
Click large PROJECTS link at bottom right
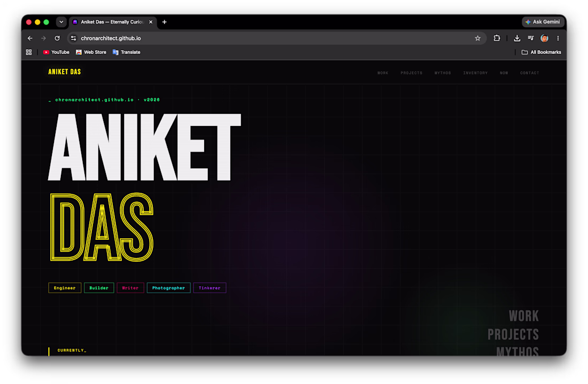pos(513,334)
